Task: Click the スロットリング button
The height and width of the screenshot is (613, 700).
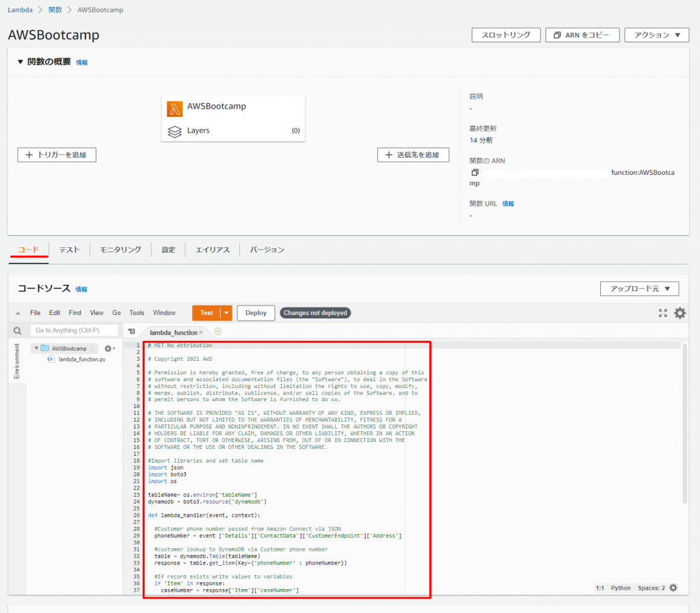Action: (506, 35)
